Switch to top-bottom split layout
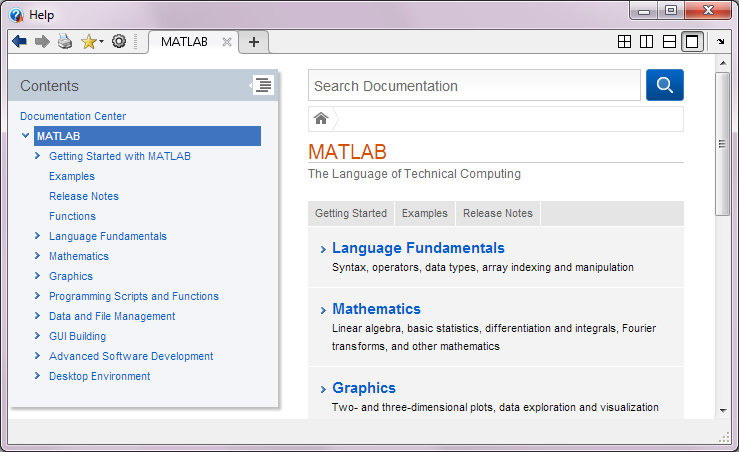 [669, 41]
